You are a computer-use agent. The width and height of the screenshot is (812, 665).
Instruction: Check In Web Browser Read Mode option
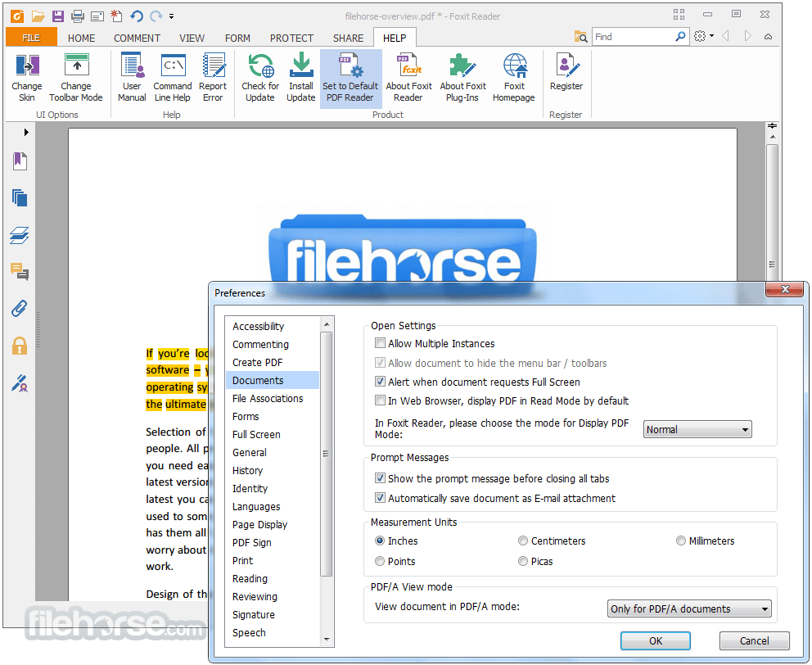pyautogui.click(x=380, y=400)
